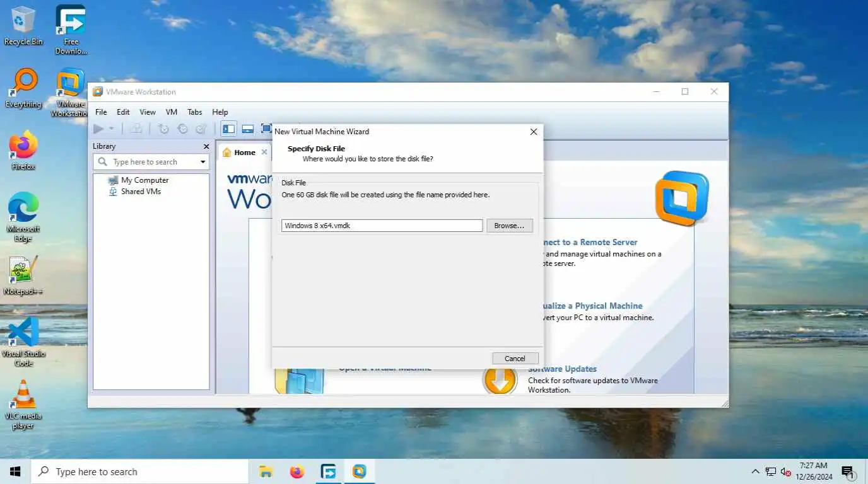This screenshot has height=484, width=868.
Task: Click the Take Snapshot toolbar icon
Action: point(163,129)
